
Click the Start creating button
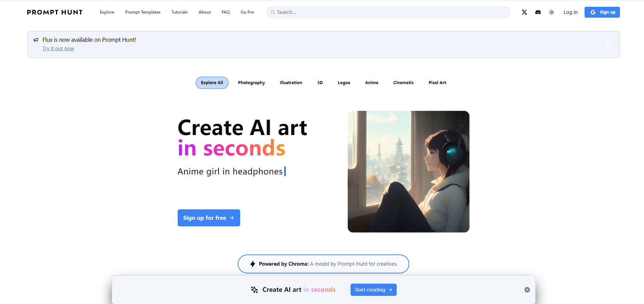tap(374, 290)
